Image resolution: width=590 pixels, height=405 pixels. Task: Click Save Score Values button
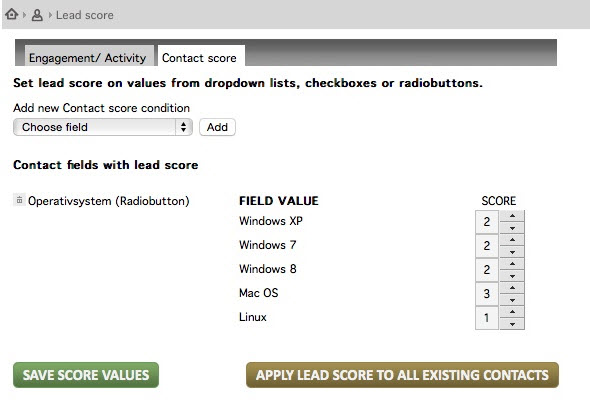pyautogui.click(x=86, y=375)
